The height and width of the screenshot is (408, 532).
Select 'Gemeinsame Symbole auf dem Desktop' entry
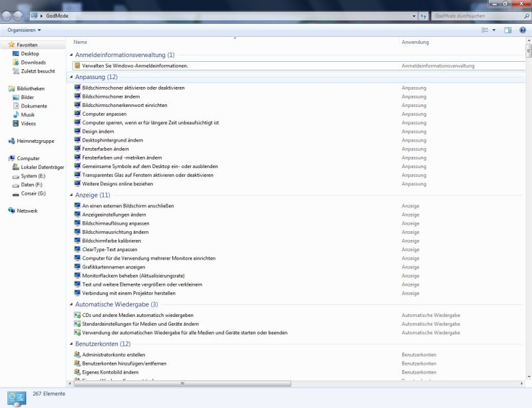[150, 167]
